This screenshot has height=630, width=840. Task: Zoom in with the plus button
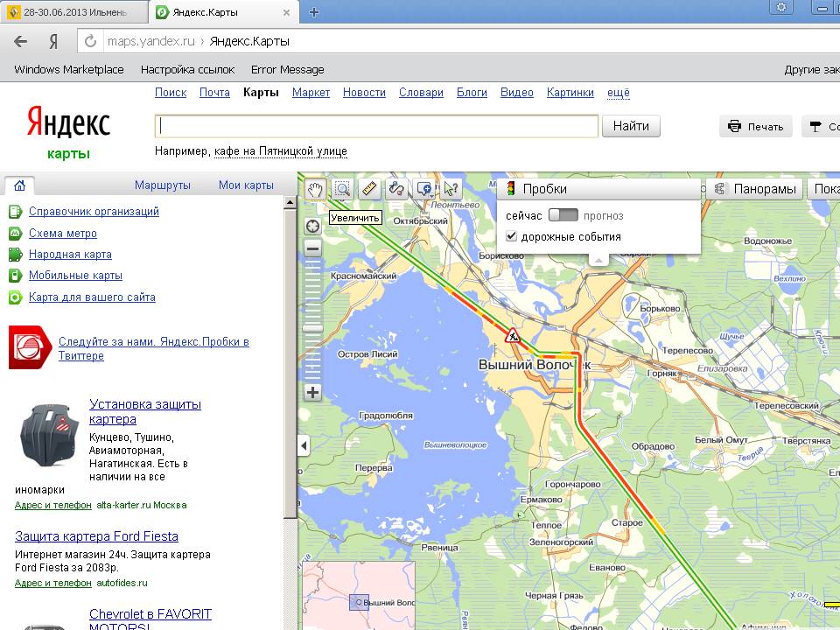pos(312,392)
